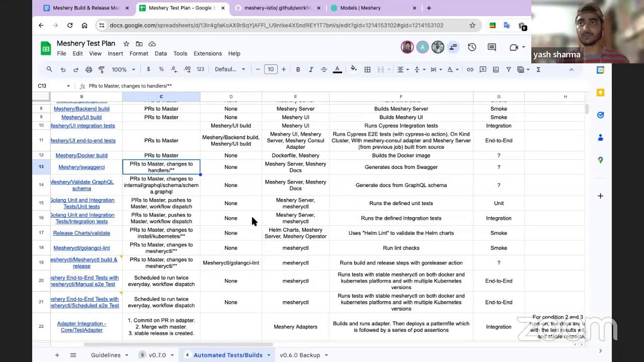Click the formula bar content
Image resolution: width=644 pixels, height=362 pixels.
pos(131,86)
